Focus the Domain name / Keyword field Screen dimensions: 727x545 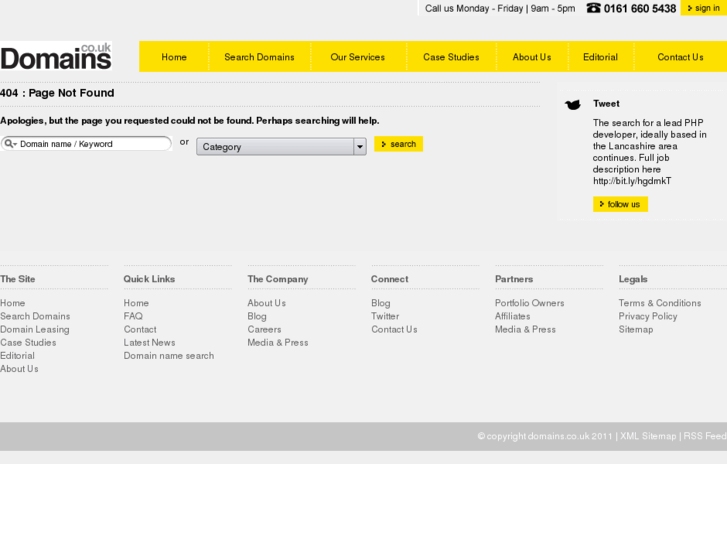92,144
